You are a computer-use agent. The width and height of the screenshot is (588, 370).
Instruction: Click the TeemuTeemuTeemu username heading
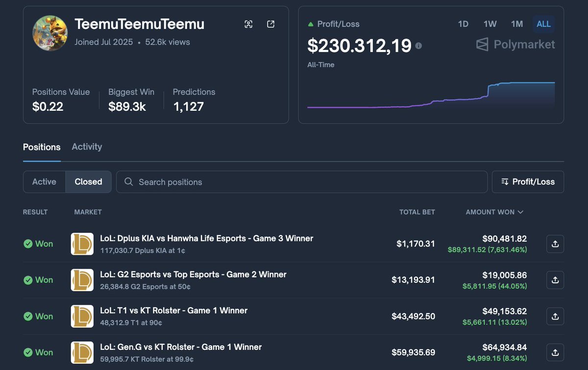[x=140, y=24]
